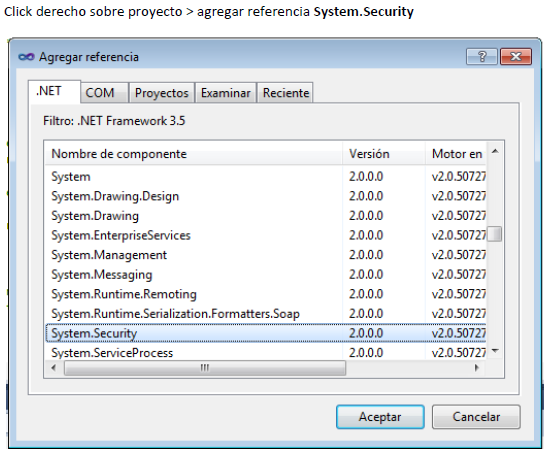This screenshot has width=547, height=458.
Task: Select System.Runtime.Remoting component
Action: tap(265, 294)
